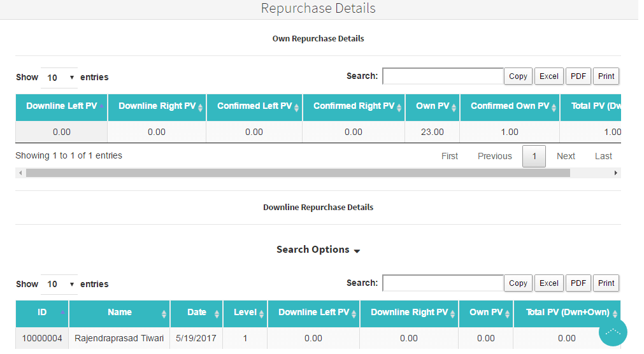Viewport: 644px width, 354px height.
Task: Sort own table by Own PV column
Action: tap(432, 106)
